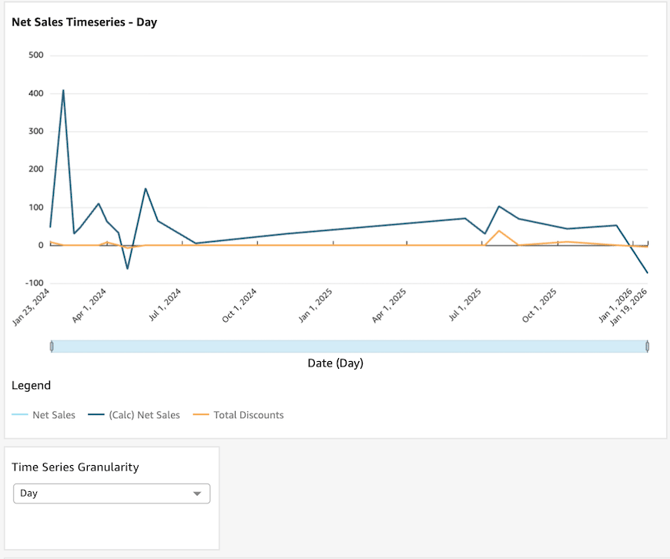Click the Net Sales Timeseries - Day title

[x=84, y=21]
